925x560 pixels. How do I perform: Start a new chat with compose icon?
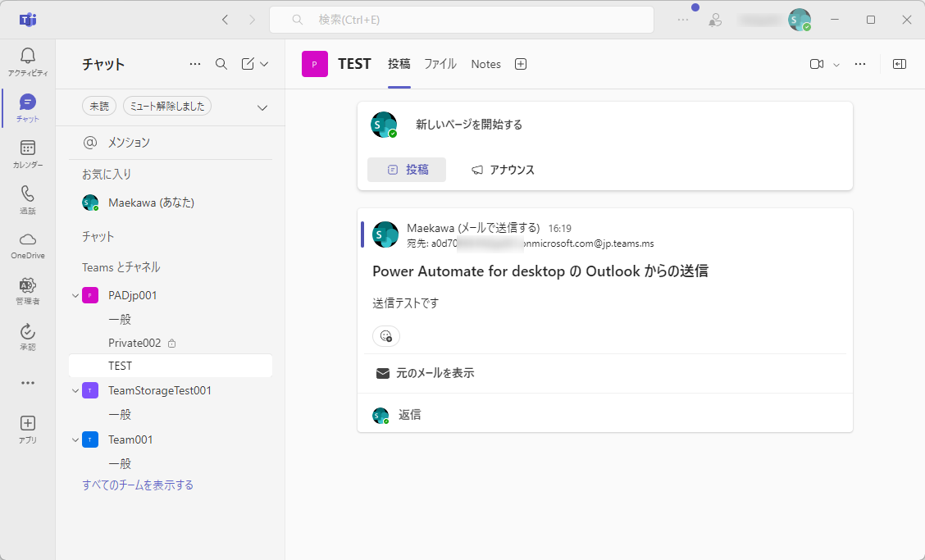coord(248,64)
